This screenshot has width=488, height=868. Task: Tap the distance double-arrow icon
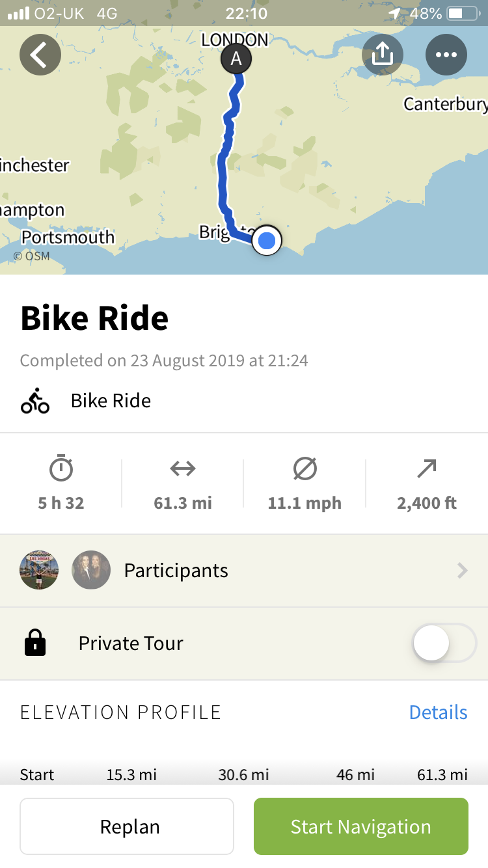pos(183,468)
